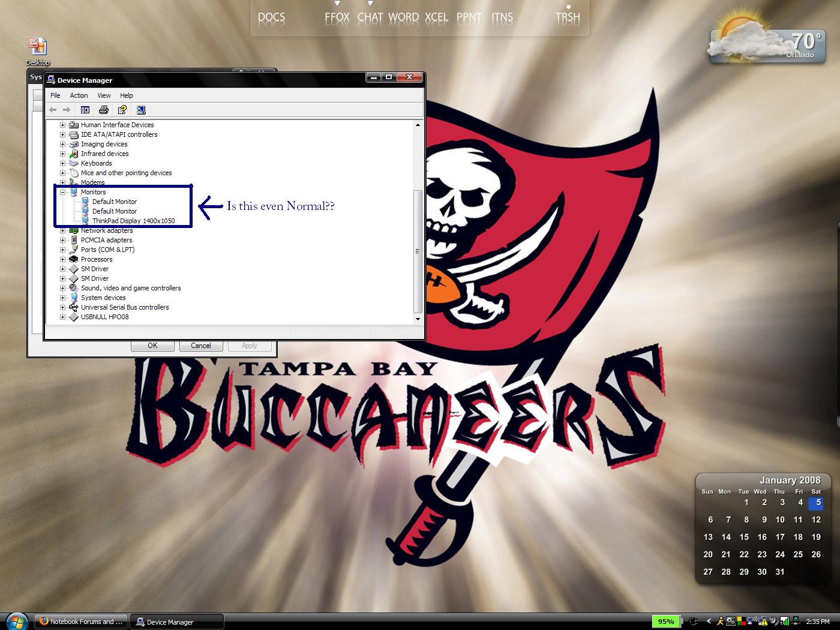
Task: Click the speaker volume tray icon
Action: coord(773,622)
